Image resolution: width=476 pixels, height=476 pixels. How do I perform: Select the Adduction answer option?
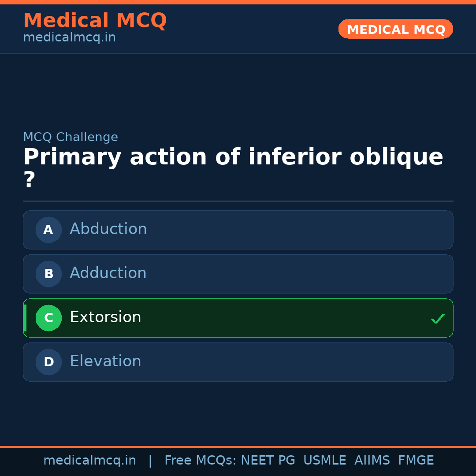tap(238, 274)
